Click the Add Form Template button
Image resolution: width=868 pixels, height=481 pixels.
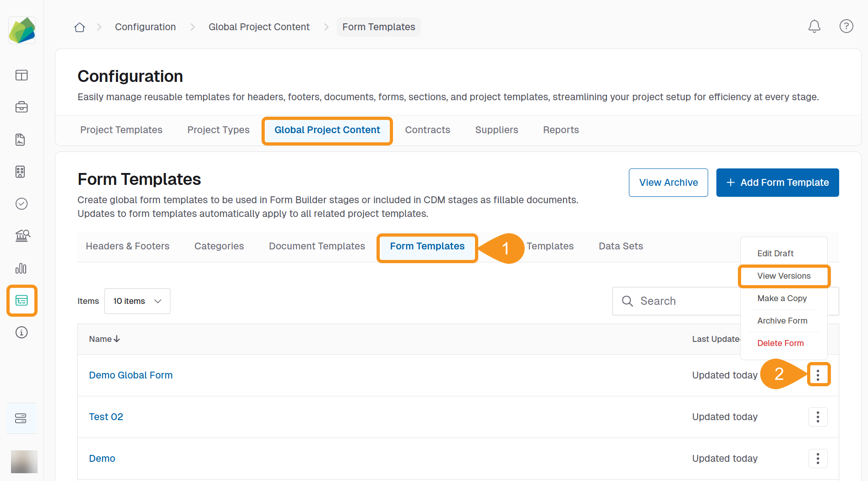(777, 183)
